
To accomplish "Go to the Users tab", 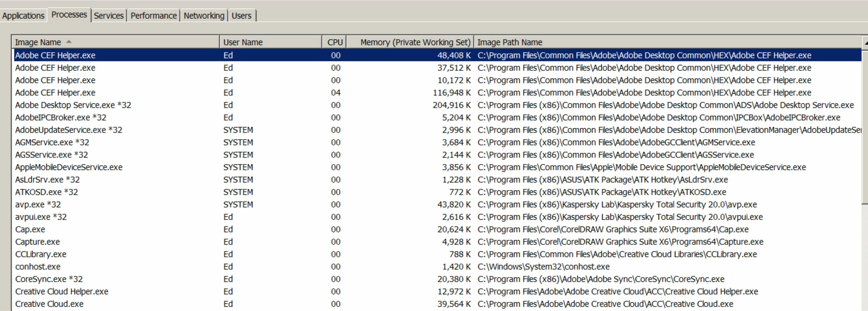I will coord(241,16).
